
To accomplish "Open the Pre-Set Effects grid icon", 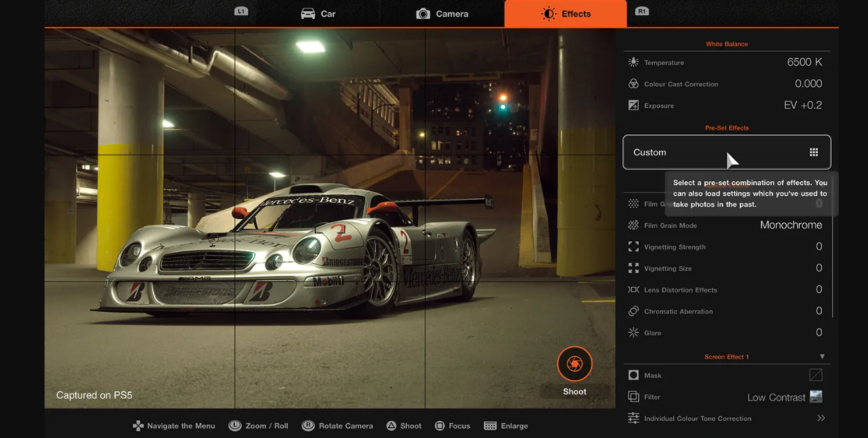I will click(813, 152).
